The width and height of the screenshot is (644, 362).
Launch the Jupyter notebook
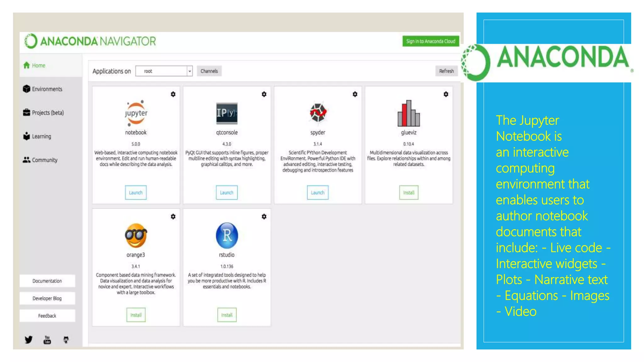pyautogui.click(x=136, y=193)
